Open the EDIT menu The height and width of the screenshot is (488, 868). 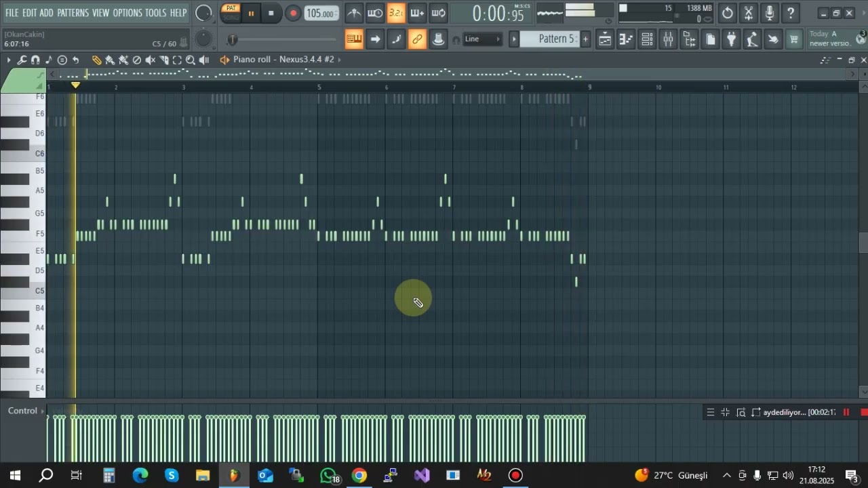(x=30, y=13)
